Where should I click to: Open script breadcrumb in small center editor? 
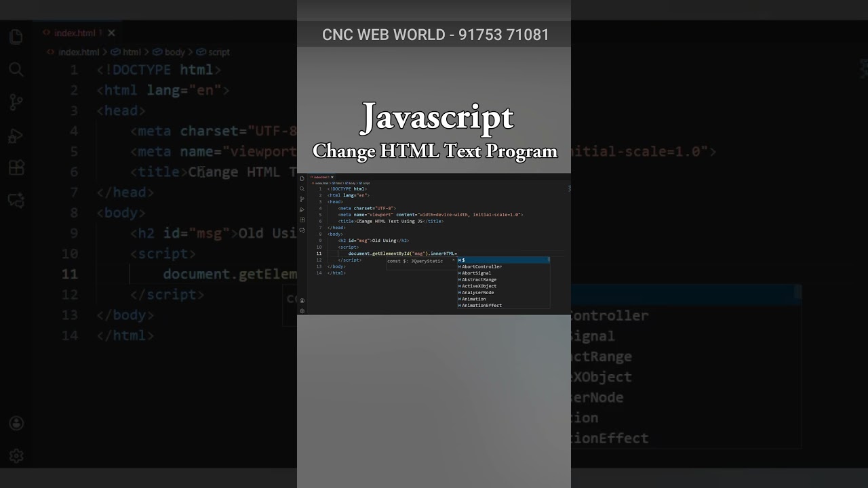click(364, 183)
